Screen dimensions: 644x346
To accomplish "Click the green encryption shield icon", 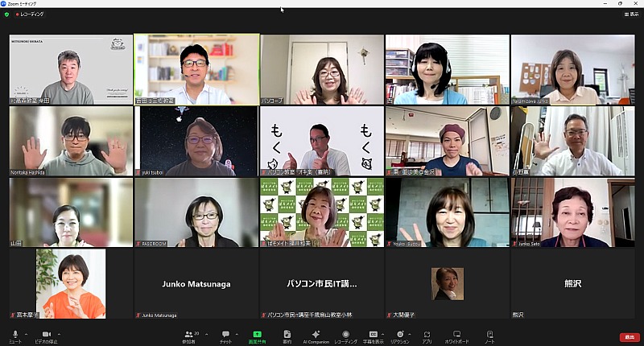I will [x=6, y=14].
